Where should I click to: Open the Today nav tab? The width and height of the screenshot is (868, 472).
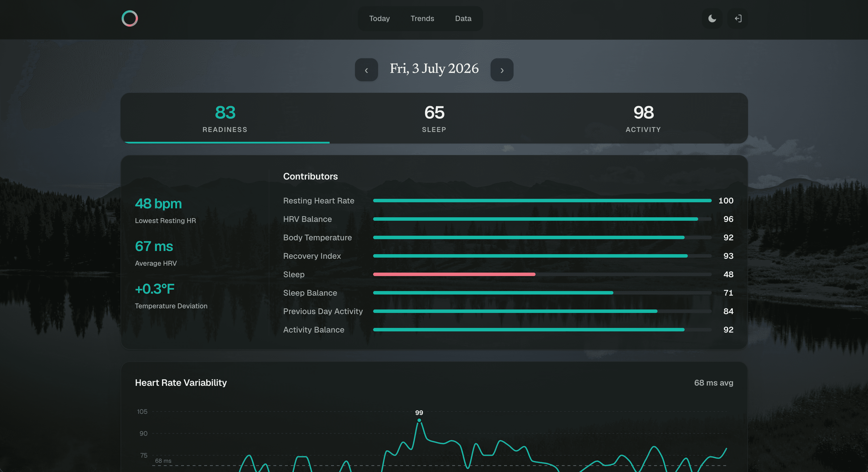(379, 18)
